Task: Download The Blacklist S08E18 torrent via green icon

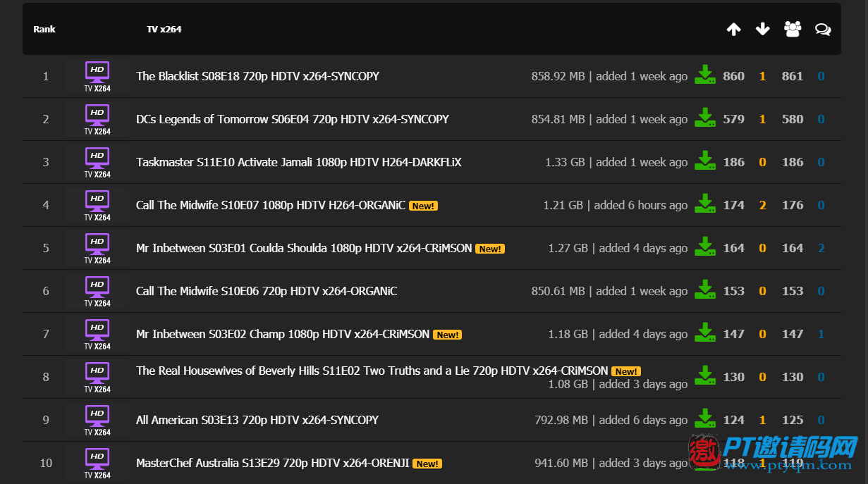Action: (x=705, y=75)
